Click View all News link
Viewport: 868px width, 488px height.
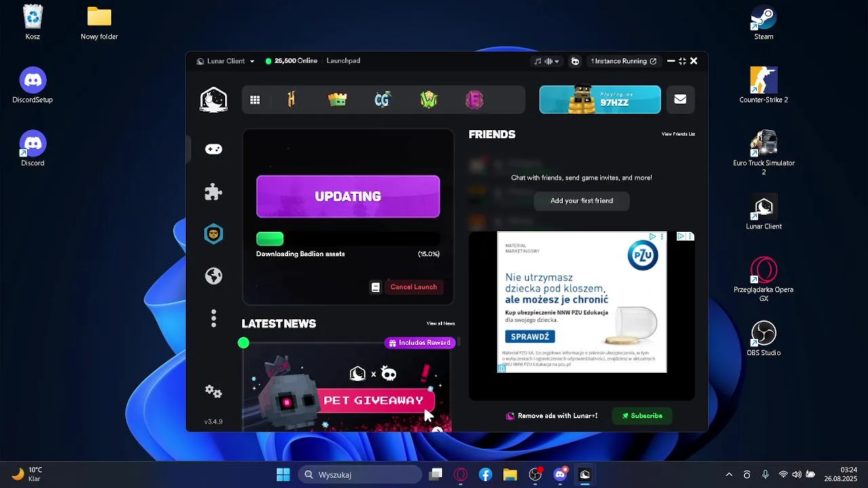click(x=441, y=324)
